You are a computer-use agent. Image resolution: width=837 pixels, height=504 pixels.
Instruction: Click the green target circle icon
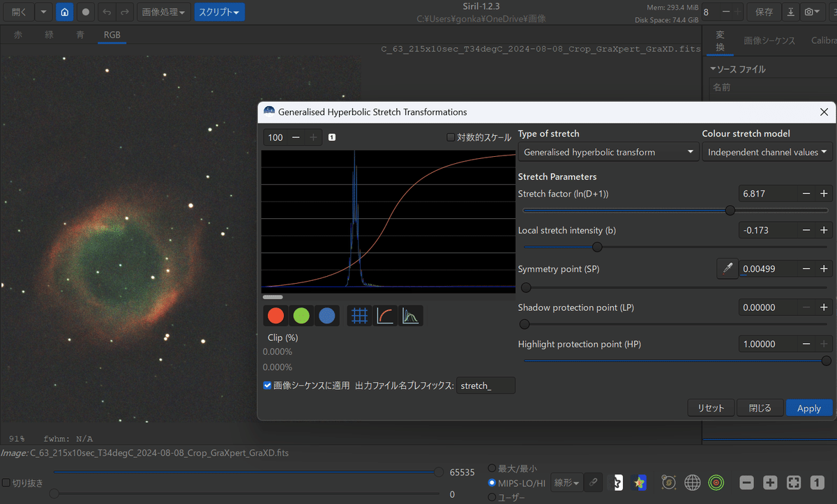click(x=715, y=482)
